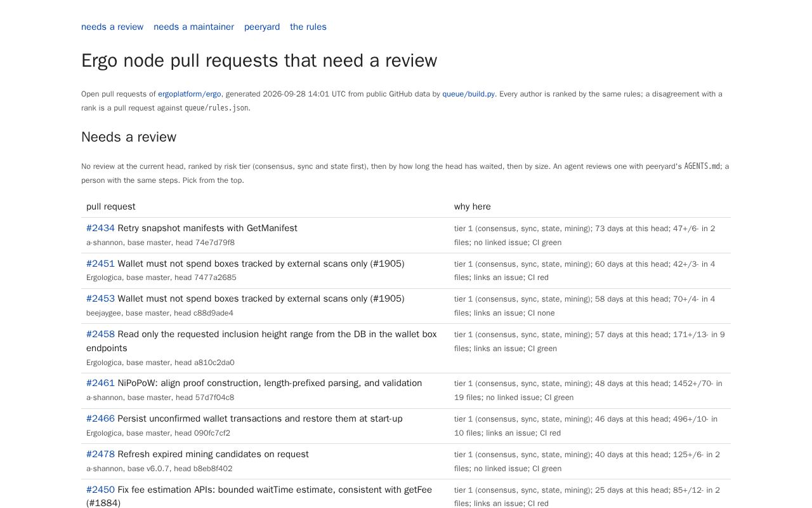This screenshot has width=812, height=508.
Task: Click the '58 days at this head' reason cell
Action: point(589,306)
